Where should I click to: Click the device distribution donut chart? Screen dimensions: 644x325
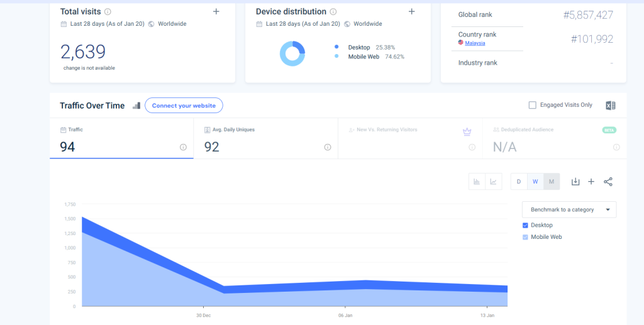pyautogui.click(x=292, y=53)
